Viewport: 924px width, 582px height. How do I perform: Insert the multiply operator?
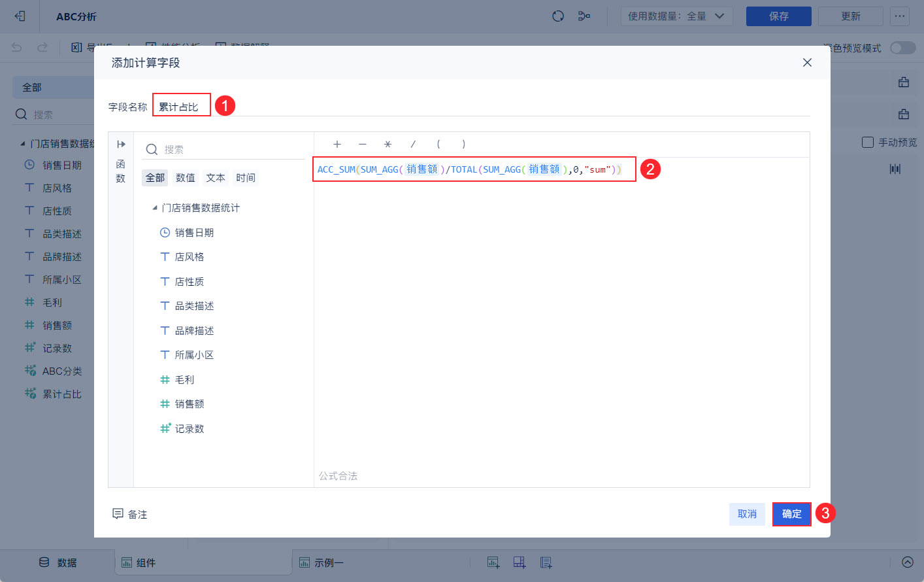[388, 145]
